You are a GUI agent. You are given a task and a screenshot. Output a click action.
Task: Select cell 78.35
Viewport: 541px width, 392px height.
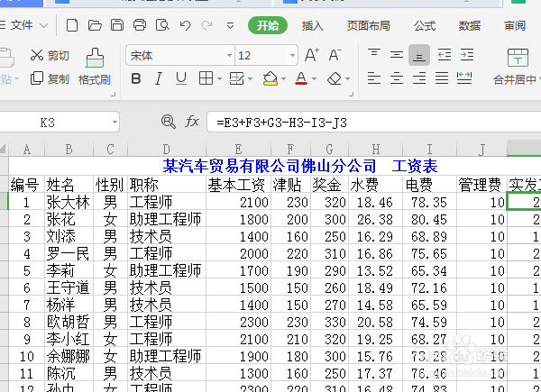429,202
